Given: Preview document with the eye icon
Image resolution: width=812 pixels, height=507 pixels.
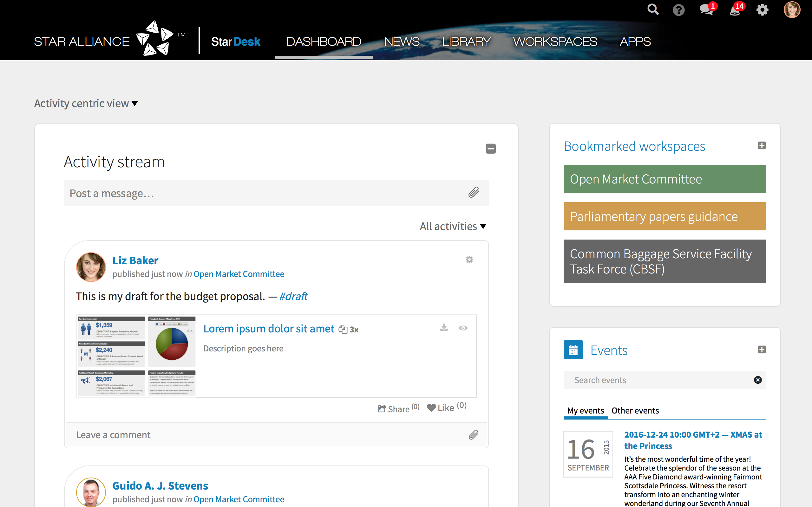Looking at the screenshot, I should [x=463, y=328].
